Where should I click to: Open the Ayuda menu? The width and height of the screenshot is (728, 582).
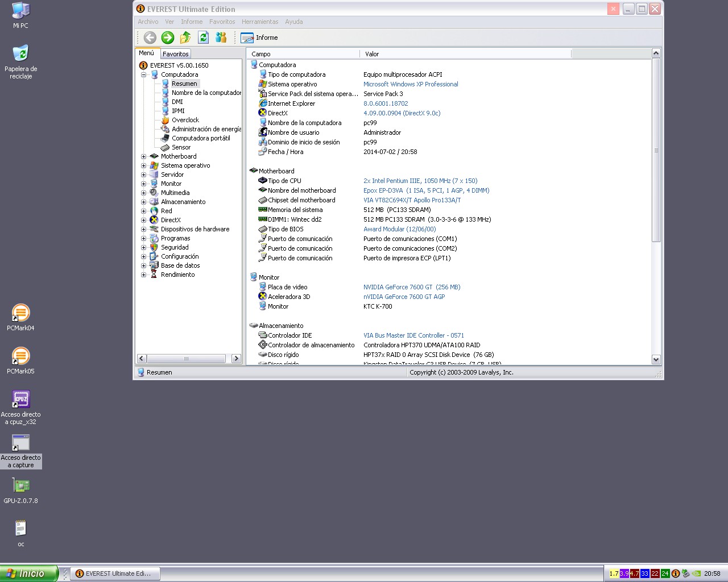tap(294, 22)
